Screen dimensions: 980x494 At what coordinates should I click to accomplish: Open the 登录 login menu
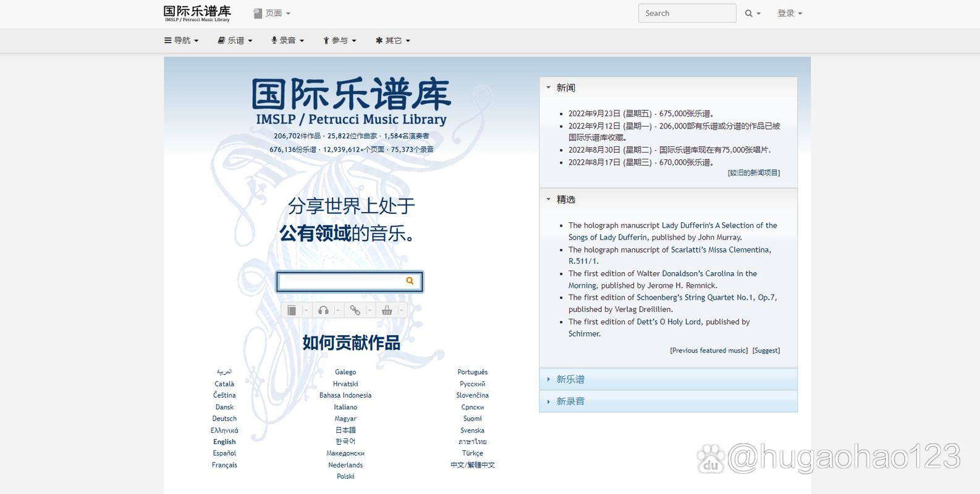coord(790,13)
